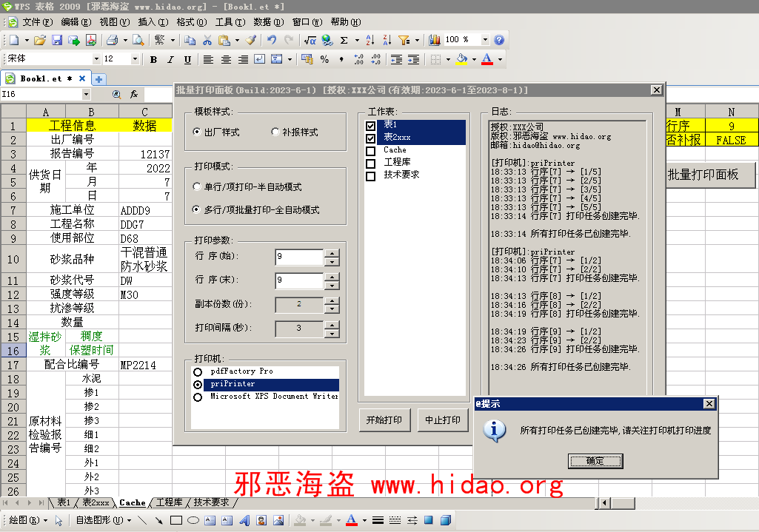759x532 pixels.
Task: Expand the borders dropdown arrow
Action: point(448,59)
